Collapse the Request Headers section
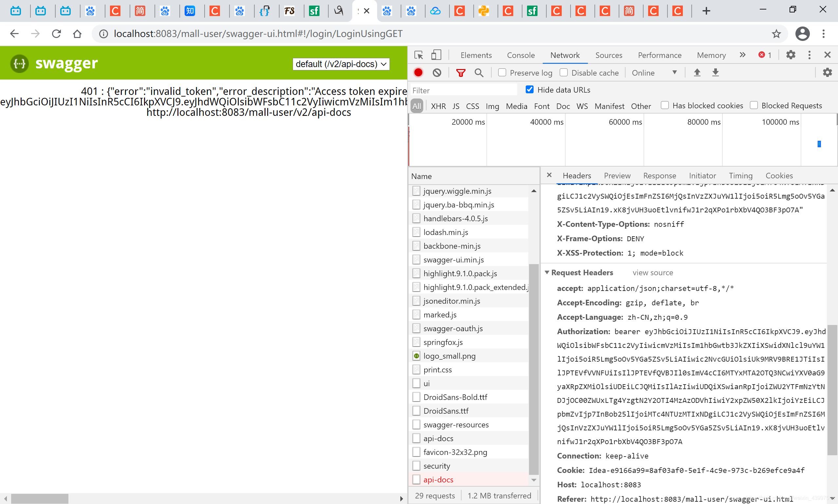The width and height of the screenshot is (838, 504). pyautogui.click(x=547, y=272)
